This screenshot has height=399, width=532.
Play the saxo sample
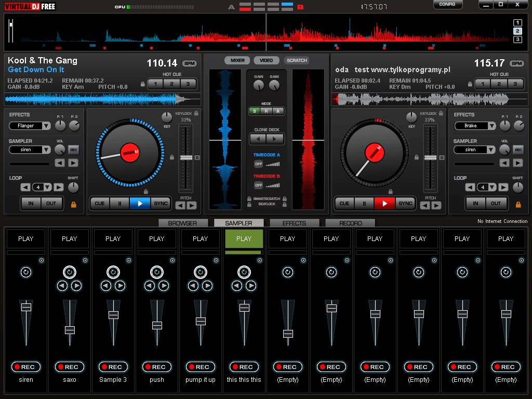pos(70,239)
